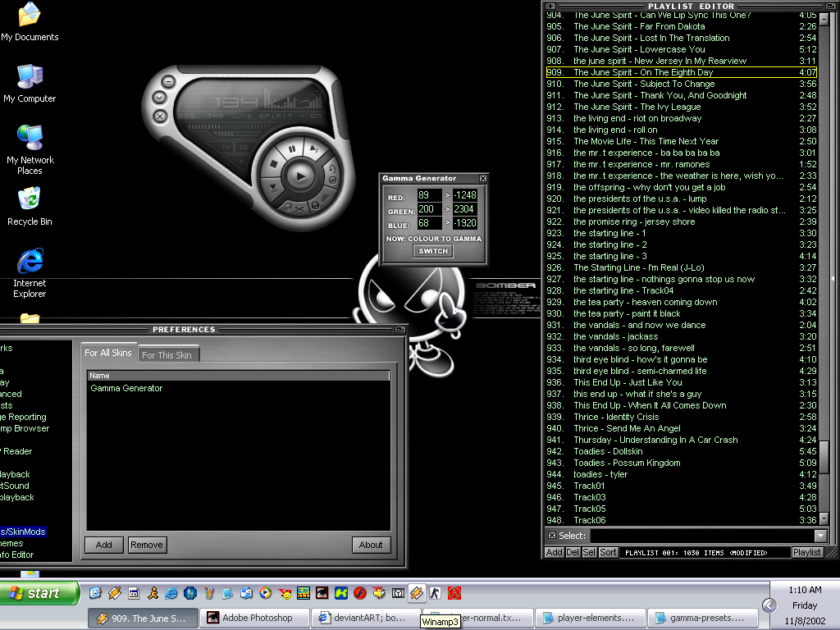
Task: Select track 943 Toadies - Possum Kingdom
Action: click(682, 463)
